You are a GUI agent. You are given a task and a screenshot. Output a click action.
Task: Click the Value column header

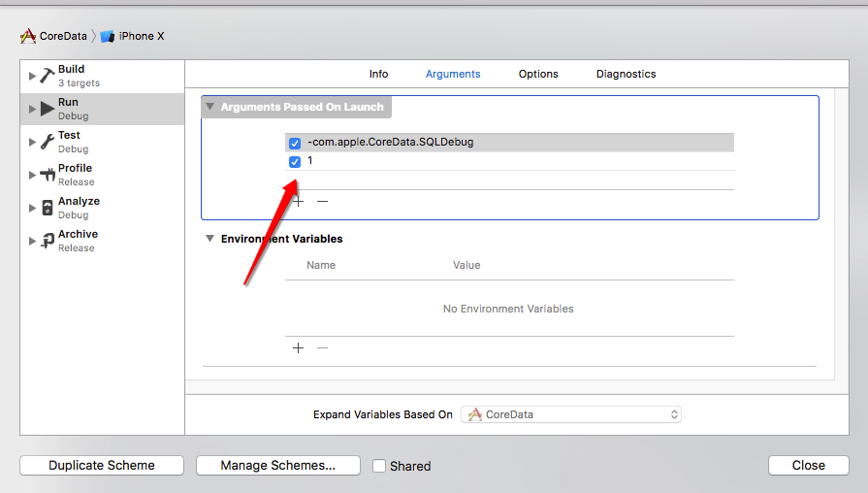[x=466, y=265]
